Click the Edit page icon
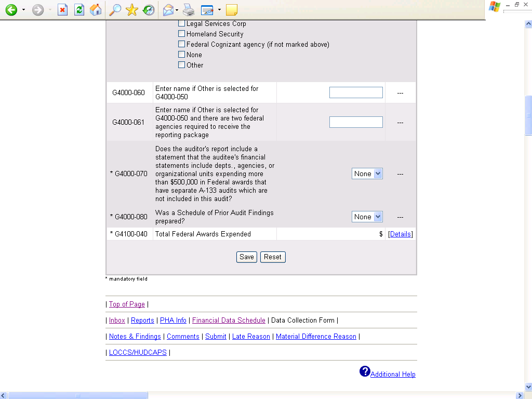The width and height of the screenshot is (532, 399). click(207, 10)
